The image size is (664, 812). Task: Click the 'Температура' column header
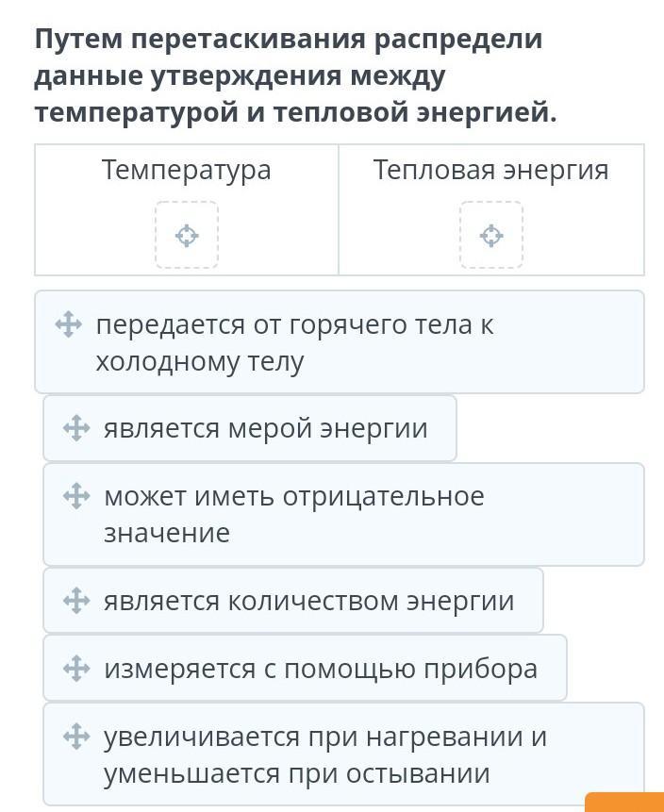(x=187, y=171)
